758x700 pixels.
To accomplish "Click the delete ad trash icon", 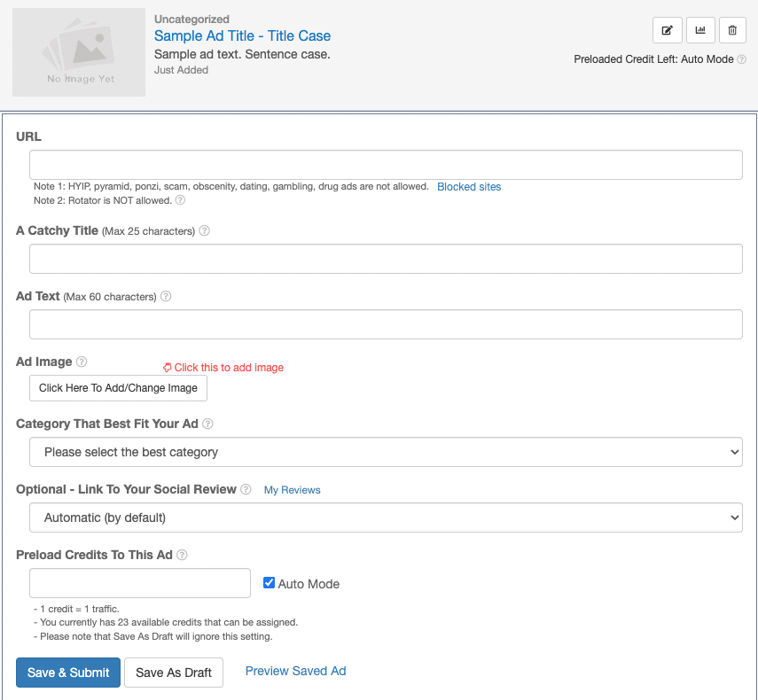I will coord(732,30).
